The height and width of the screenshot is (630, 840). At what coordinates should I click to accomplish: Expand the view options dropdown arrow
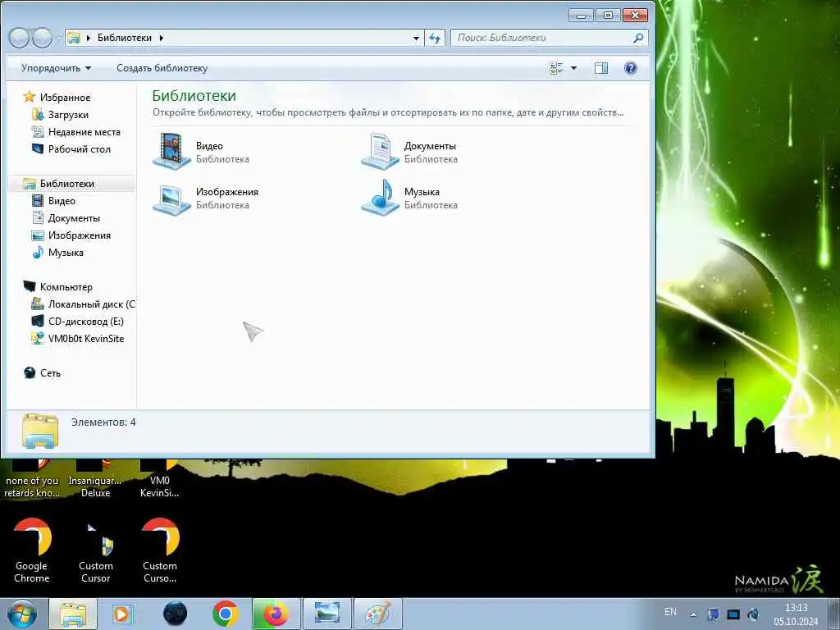(x=573, y=68)
